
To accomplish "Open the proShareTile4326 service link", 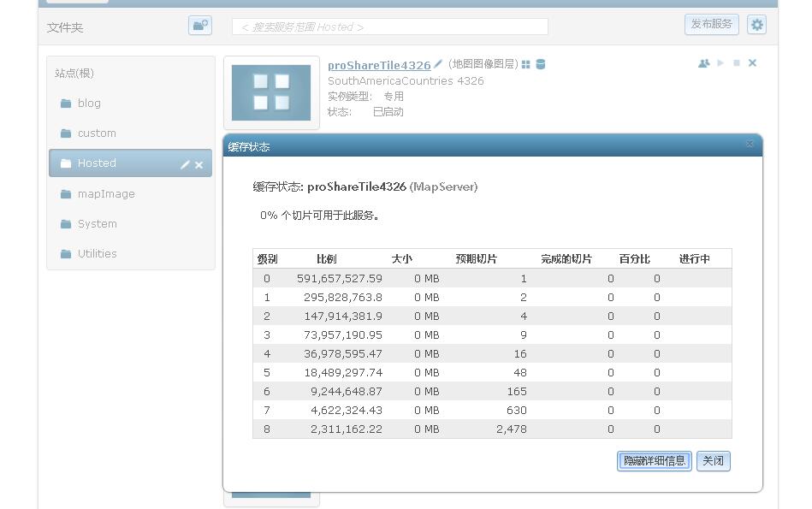I will click(379, 65).
